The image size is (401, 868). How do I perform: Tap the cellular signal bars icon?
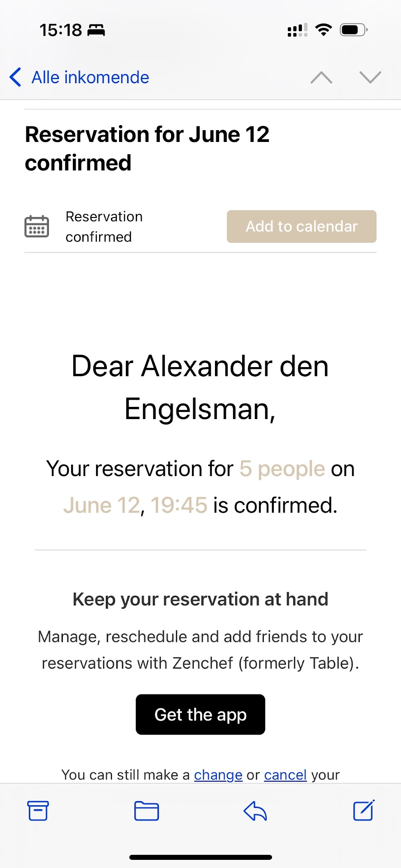297,30
